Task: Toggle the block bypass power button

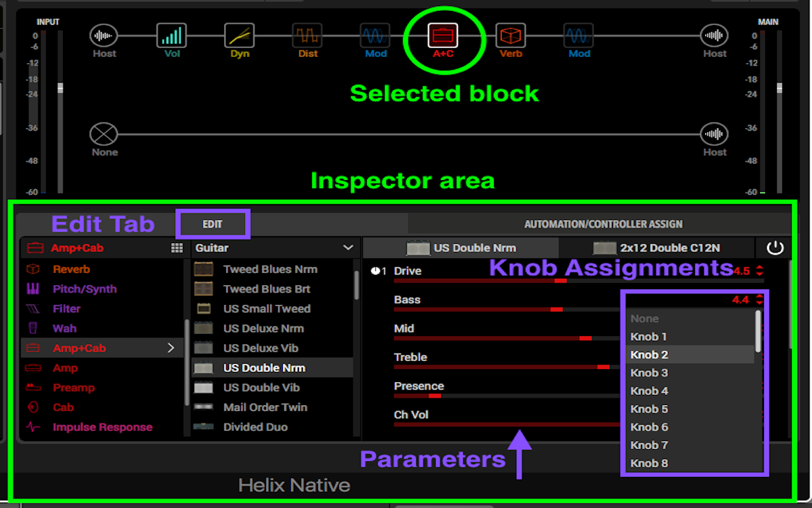Action: point(775,248)
